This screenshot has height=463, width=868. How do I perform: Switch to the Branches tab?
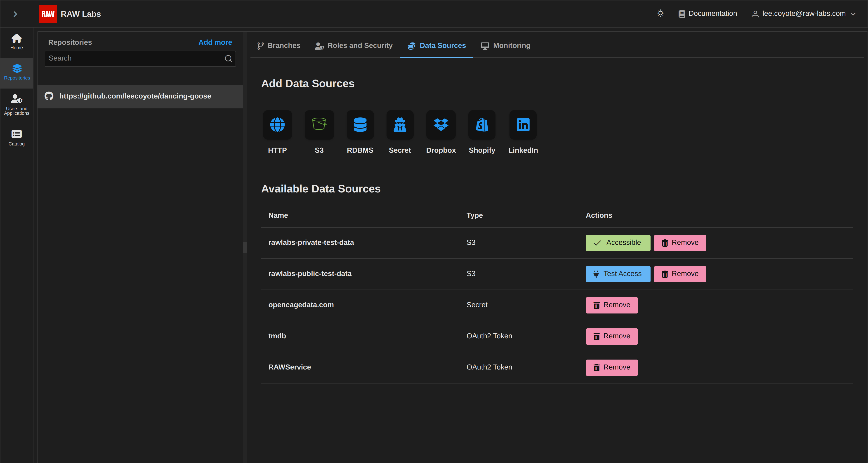pos(279,46)
